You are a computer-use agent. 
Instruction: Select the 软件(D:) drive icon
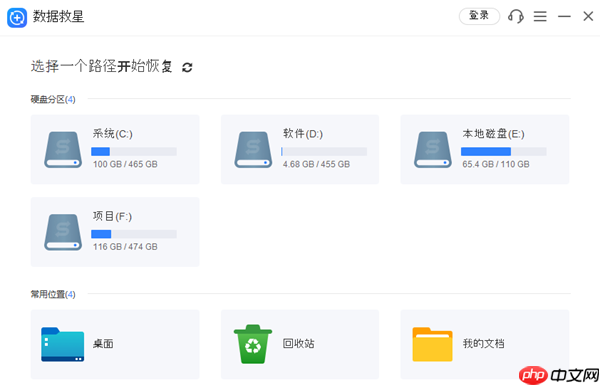(x=253, y=150)
